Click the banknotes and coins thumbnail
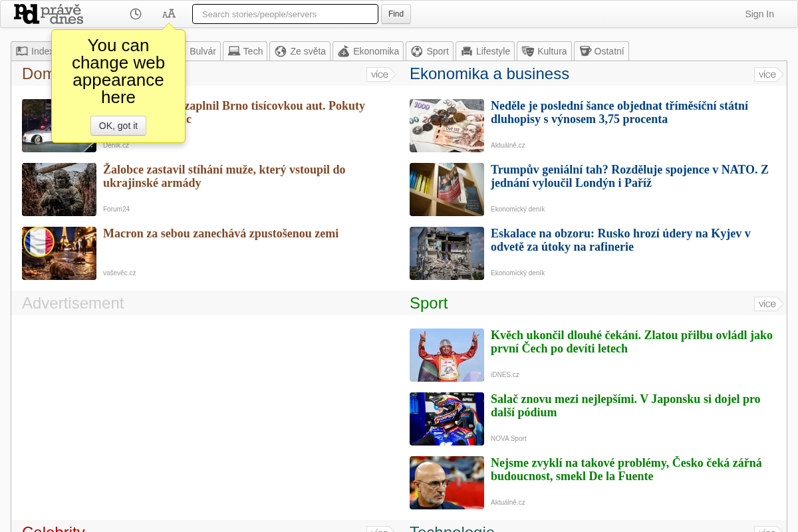 [x=447, y=126]
